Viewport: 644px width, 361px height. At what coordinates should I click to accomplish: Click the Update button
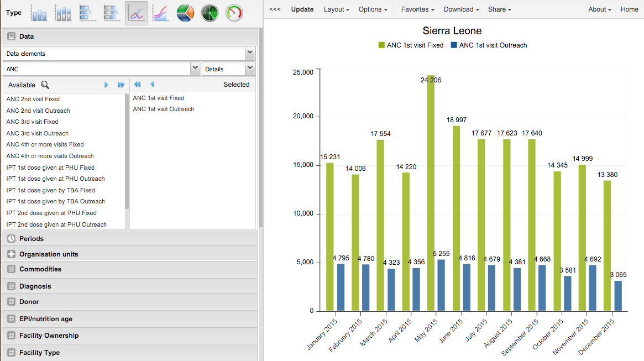click(302, 9)
